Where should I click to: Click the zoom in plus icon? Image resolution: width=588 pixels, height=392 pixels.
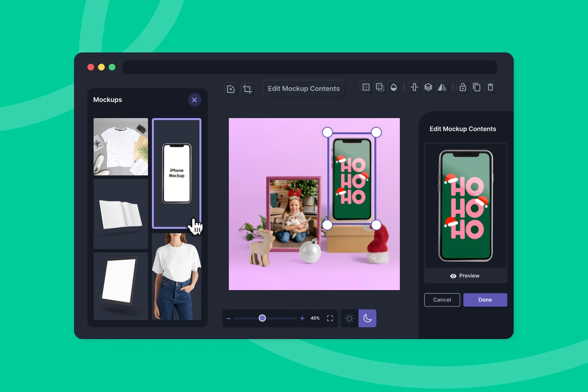[x=302, y=318]
